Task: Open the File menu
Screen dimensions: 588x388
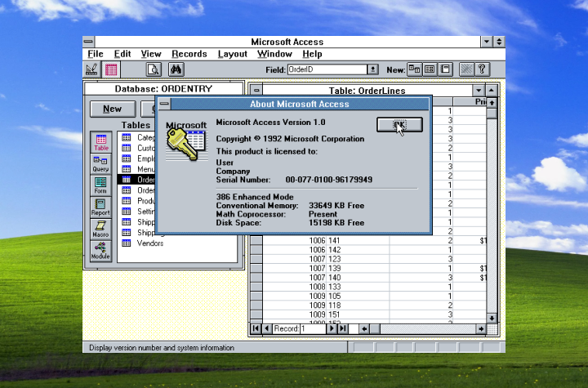Action: point(96,54)
